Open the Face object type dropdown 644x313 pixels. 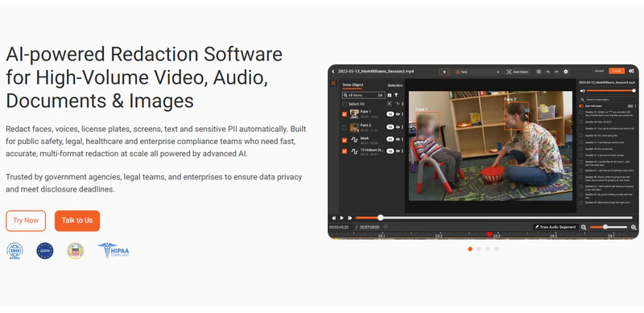tap(477, 72)
